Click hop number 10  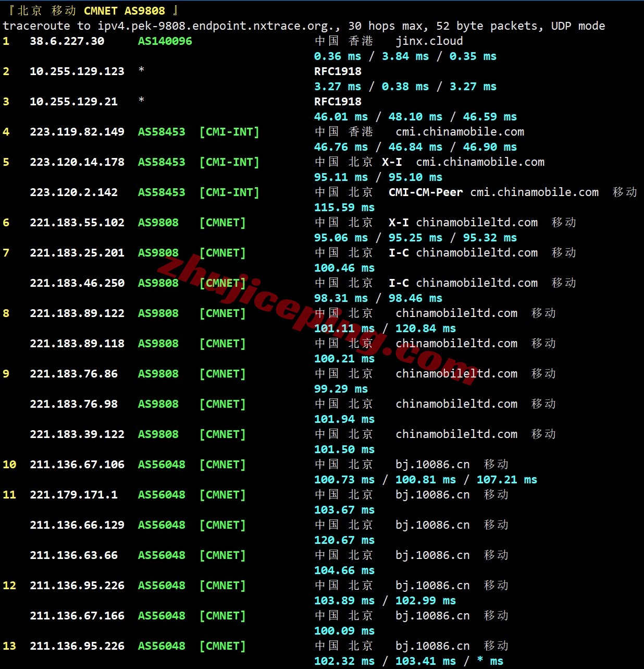click(9, 465)
